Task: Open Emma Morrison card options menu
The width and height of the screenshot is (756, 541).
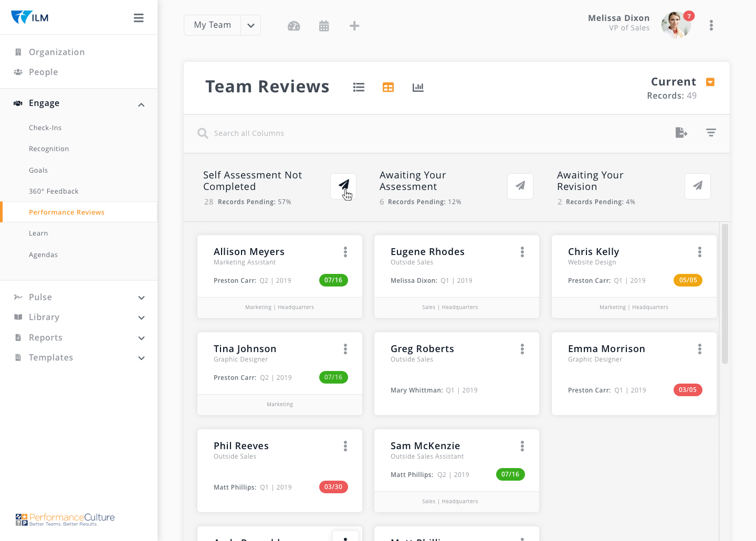Action: tap(700, 349)
